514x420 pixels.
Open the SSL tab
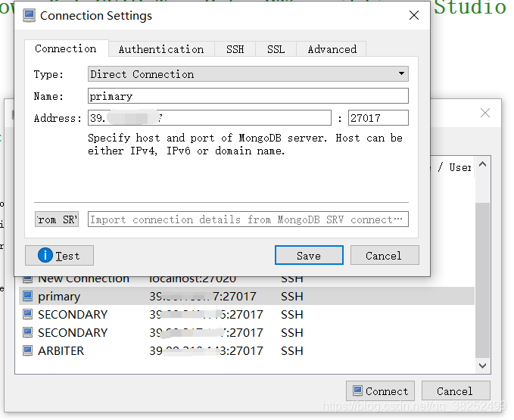pos(276,49)
